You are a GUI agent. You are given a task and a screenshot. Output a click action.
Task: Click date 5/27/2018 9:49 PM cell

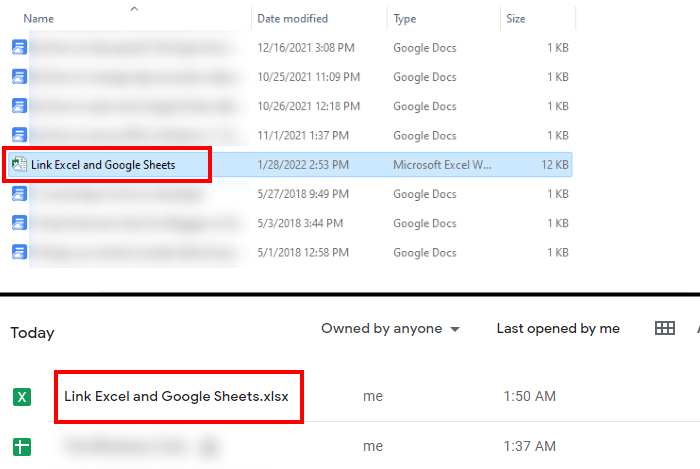pyautogui.click(x=303, y=194)
